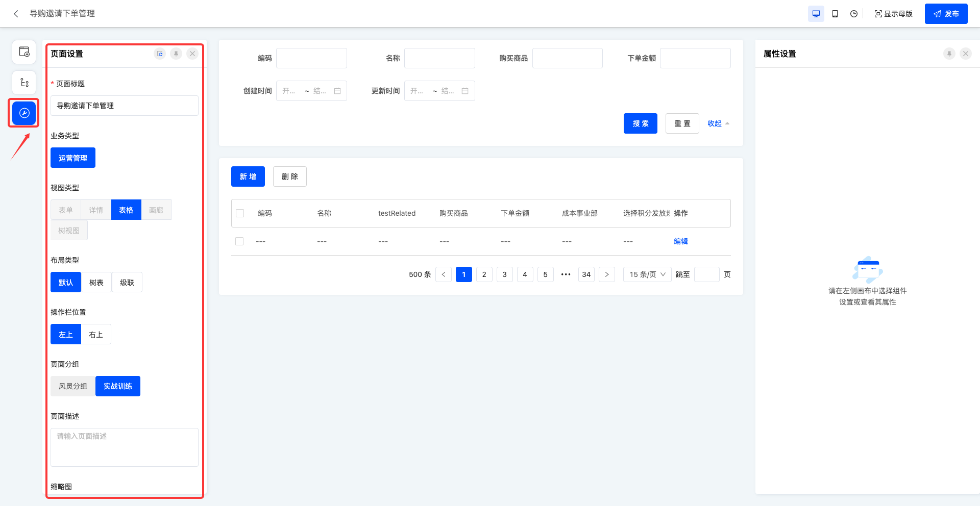This screenshot has height=506, width=980.
Task: Click the 页面描述 text area
Action: (125, 447)
